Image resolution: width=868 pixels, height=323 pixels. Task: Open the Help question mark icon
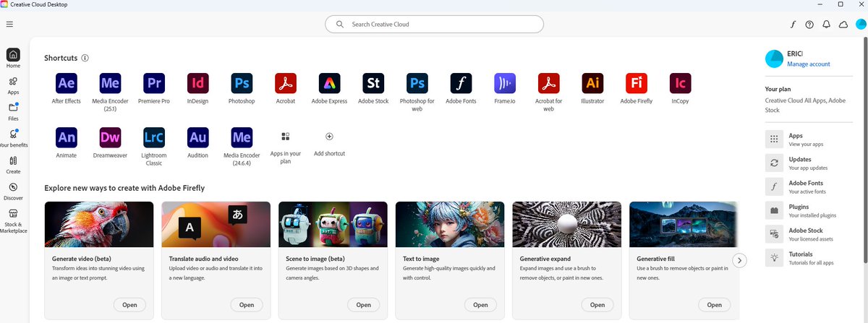coord(809,25)
